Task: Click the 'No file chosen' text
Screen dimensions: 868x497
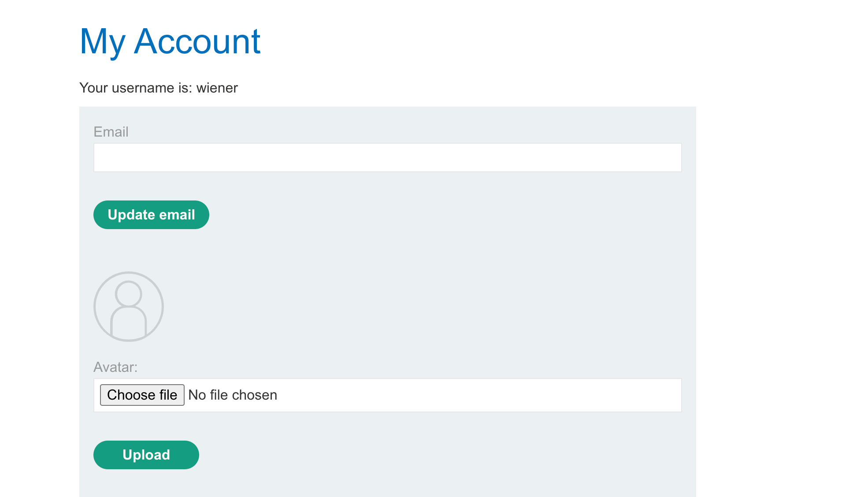Action: [232, 395]
